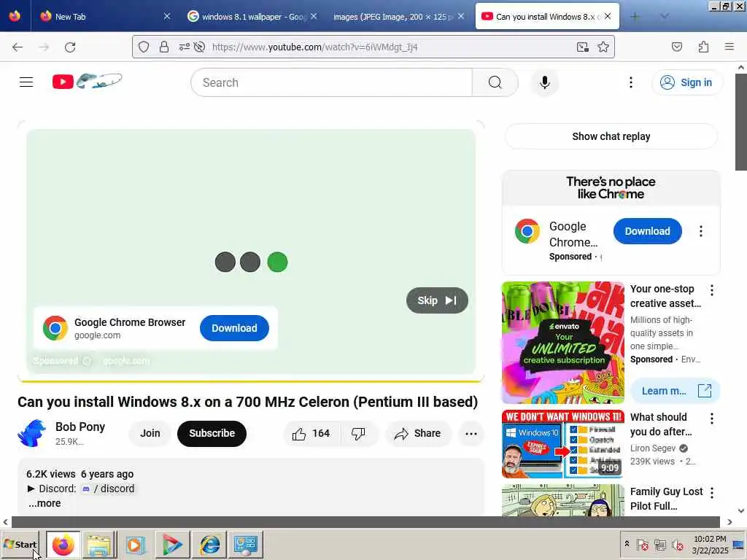Launch Internet Explorer from the taskbar
This screenshot has height=560, width=747.
pos(209,544)
